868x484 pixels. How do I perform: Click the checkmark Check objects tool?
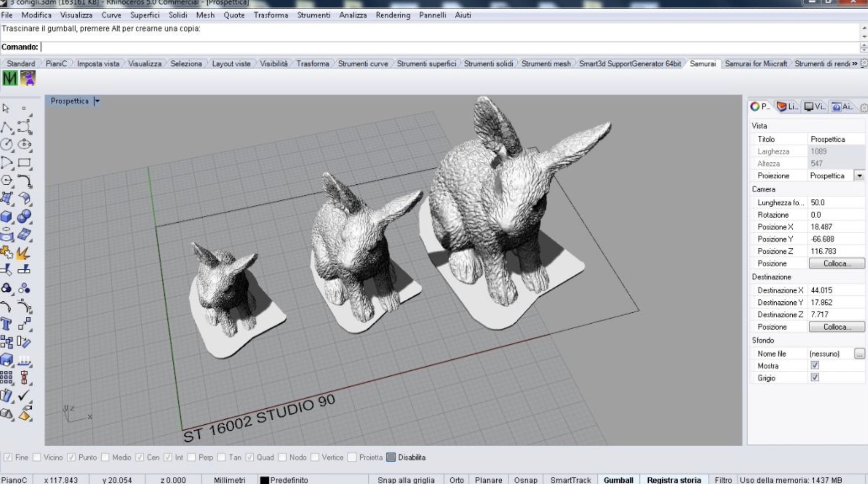point(24,396)
